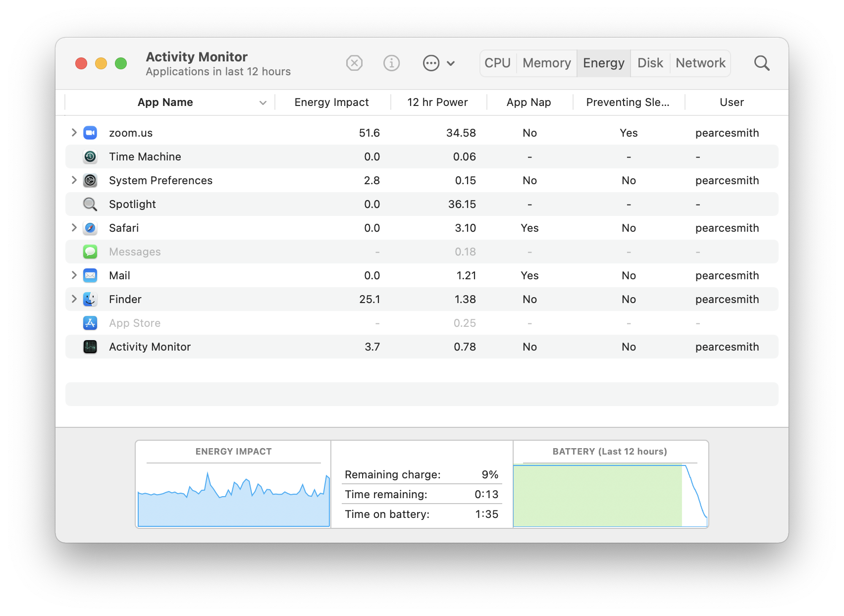Click the Spotlight magnifier app icon

pyautogui.click(x=90, y=204)
